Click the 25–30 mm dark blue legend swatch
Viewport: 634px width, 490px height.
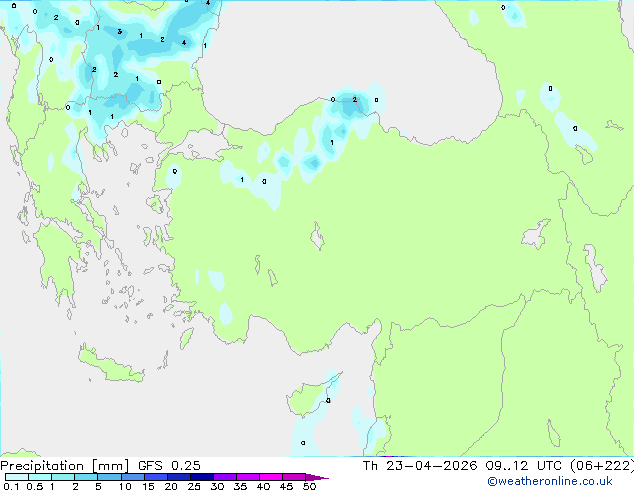coord(201,477)
